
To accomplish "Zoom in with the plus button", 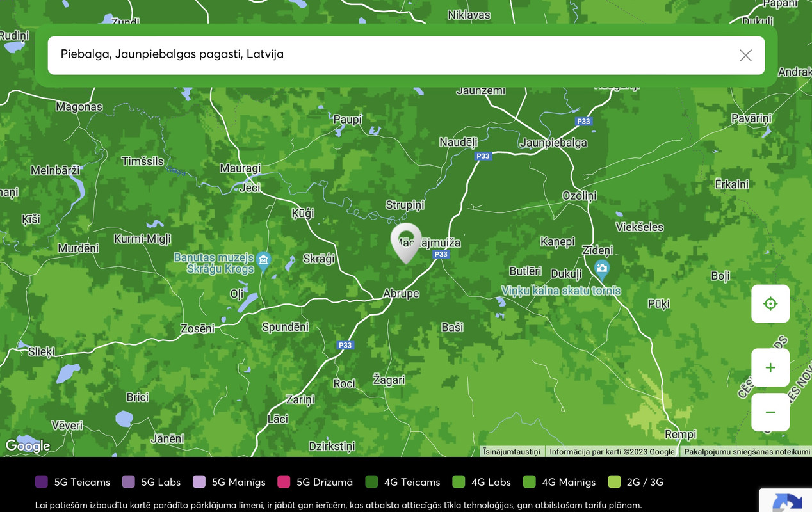I will point(770,367).
